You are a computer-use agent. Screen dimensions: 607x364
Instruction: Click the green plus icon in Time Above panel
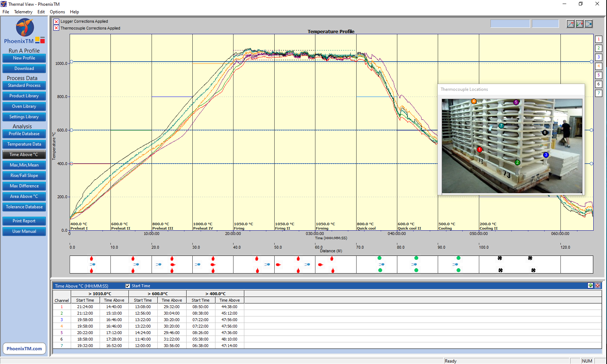point(590,285)
